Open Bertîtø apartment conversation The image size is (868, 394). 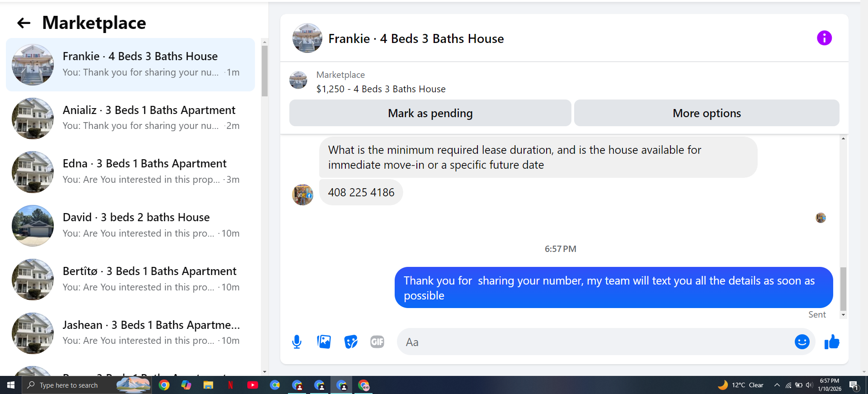point(130,280)
